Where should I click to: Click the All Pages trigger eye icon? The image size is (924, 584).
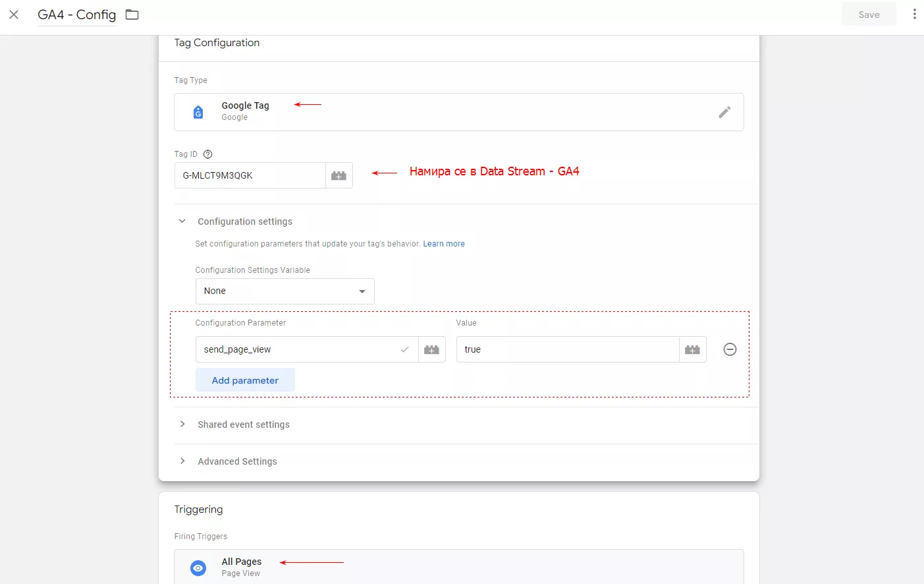tap(198, 568)
